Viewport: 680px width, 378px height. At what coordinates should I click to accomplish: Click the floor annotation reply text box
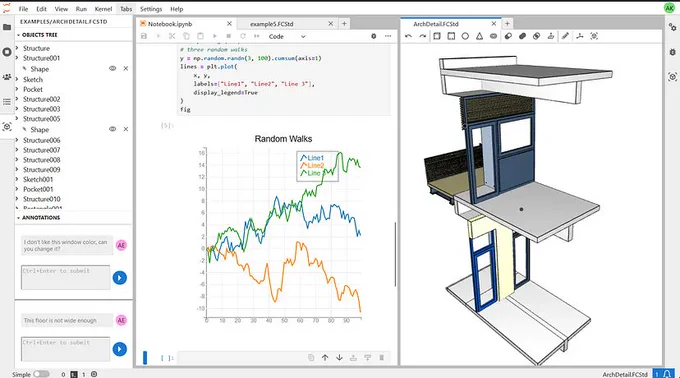[x=65, y=349]
